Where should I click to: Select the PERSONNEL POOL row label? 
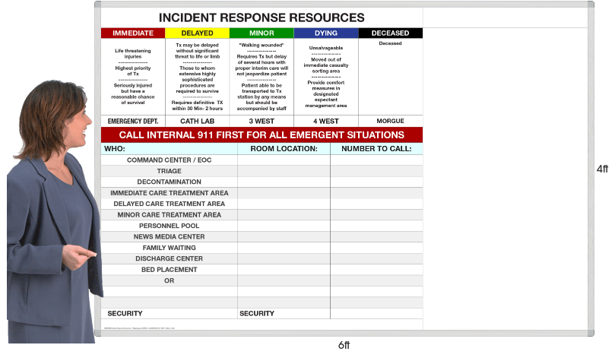pyautogui.click(x=169, y=226)
